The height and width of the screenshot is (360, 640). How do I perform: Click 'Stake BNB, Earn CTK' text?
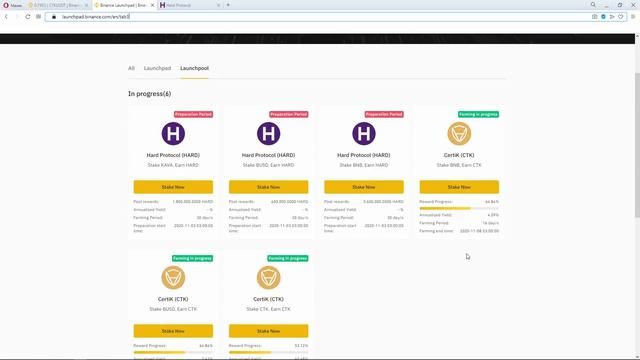459,165
